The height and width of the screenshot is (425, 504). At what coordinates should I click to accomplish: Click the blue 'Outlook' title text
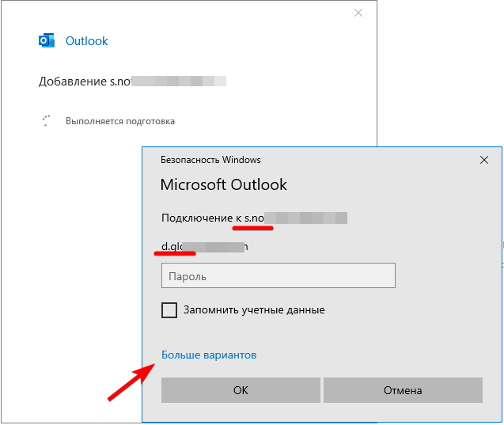(87, 41)
